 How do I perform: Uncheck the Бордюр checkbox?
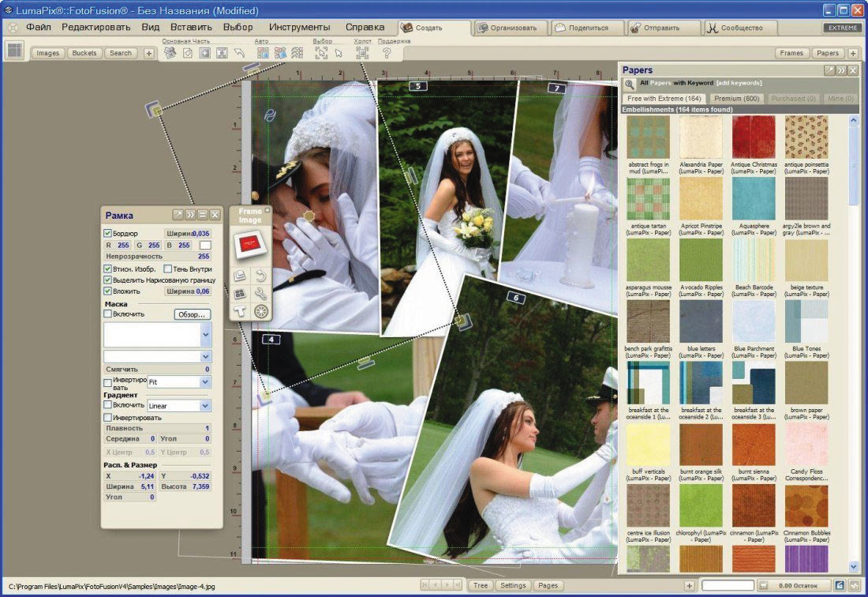(108, 234)
